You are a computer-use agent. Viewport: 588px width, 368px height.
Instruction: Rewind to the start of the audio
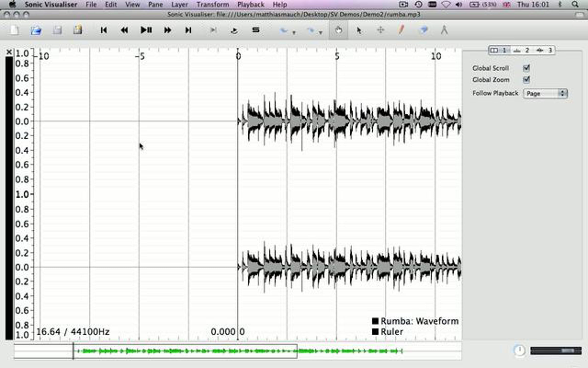[104, 30]
